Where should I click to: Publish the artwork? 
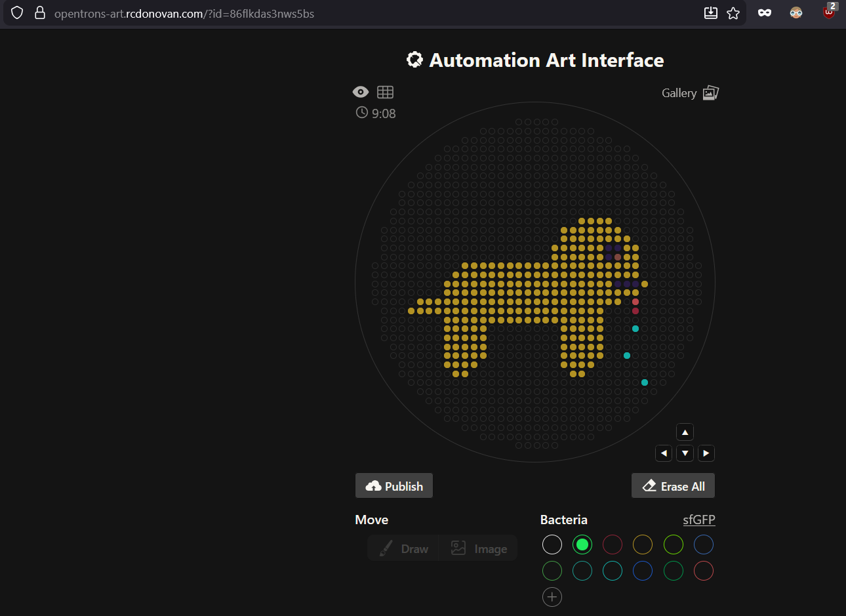(394, 486)
